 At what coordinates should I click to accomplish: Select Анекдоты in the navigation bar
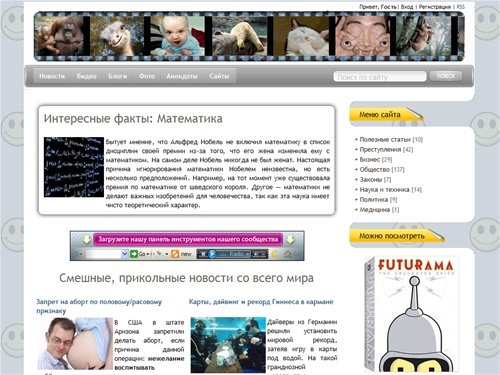[182, 76]
